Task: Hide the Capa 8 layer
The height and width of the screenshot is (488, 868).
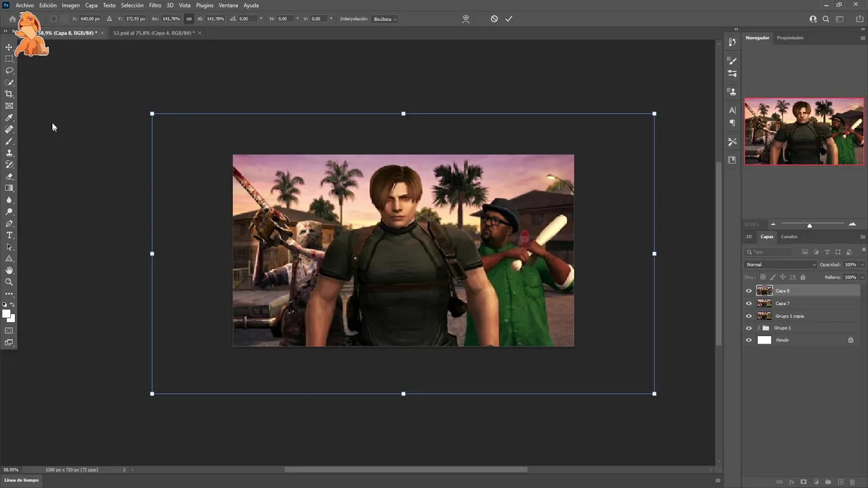Action: click(749, 291)
